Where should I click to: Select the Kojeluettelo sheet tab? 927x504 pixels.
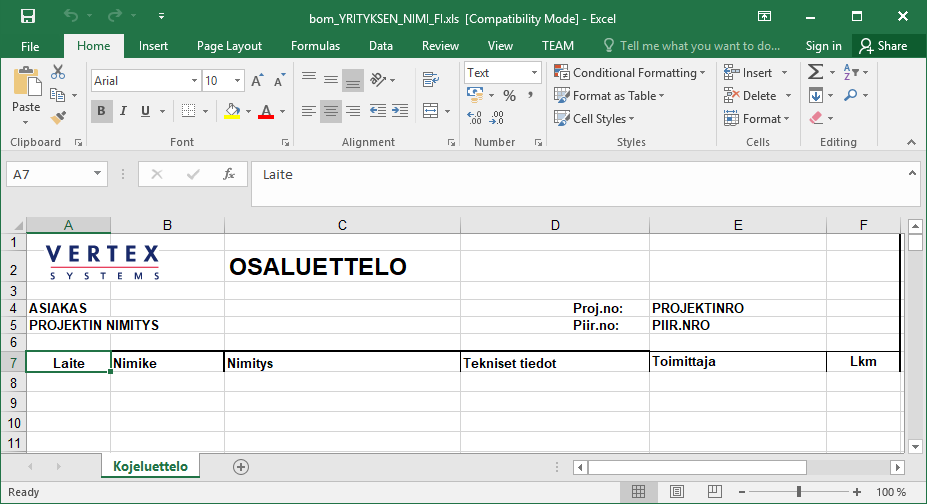pos(151,467)
